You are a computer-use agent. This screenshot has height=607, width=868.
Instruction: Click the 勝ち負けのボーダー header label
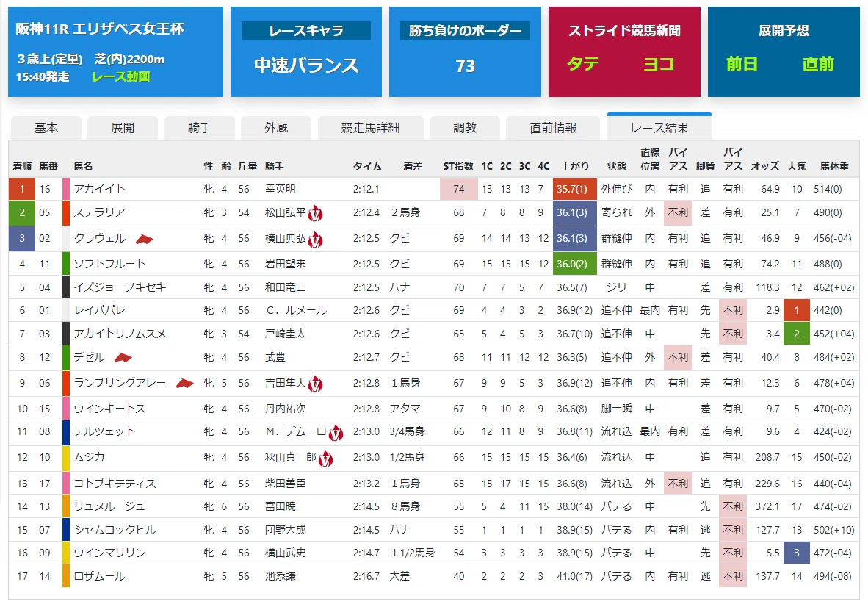point(465,30)
